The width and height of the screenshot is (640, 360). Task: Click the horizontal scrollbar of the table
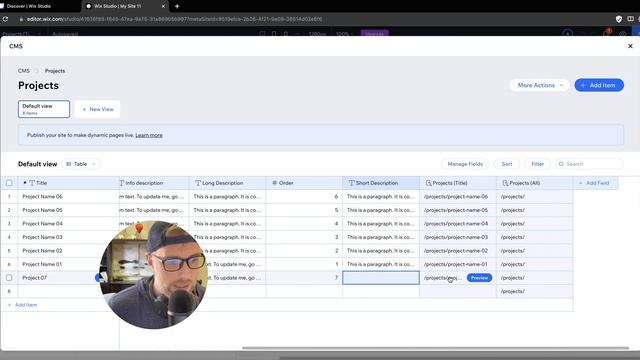pos(436,348)
